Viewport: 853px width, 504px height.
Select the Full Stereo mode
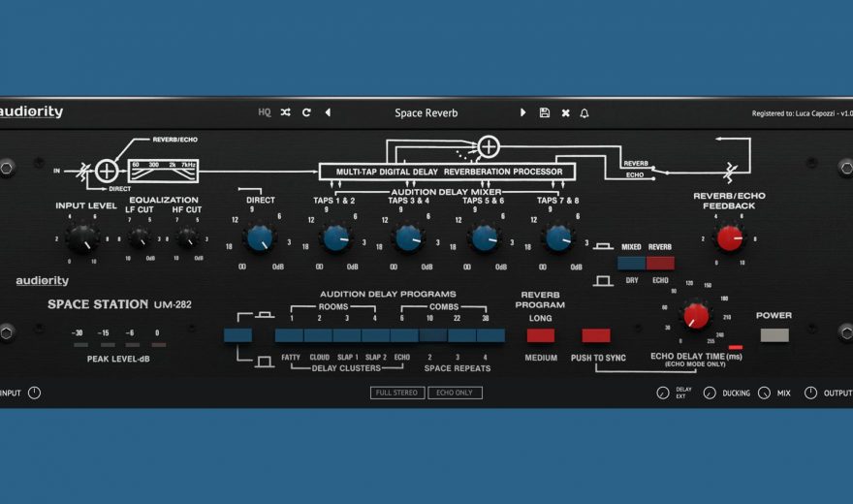[x=398, y=393]
